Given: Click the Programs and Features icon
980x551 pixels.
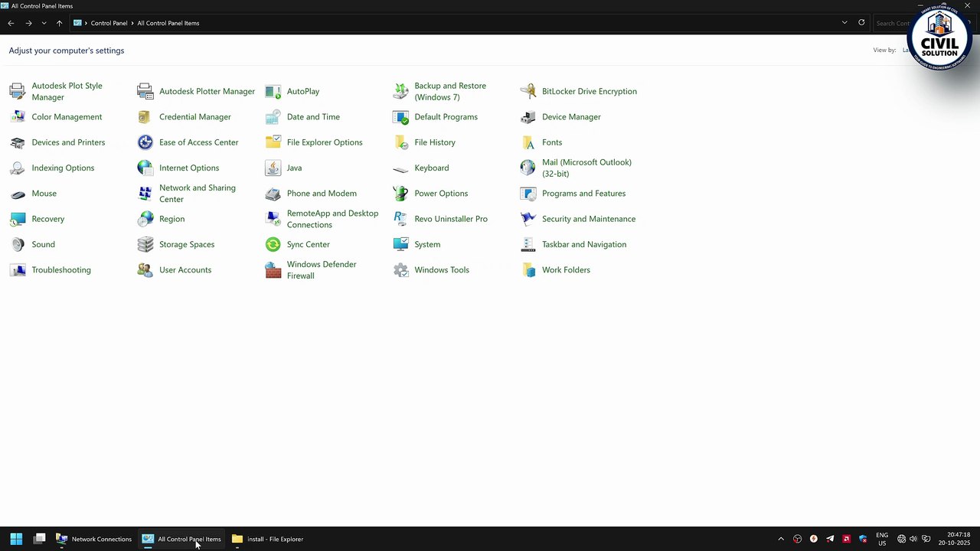Looking at the screenshot, I should (528, 194).
